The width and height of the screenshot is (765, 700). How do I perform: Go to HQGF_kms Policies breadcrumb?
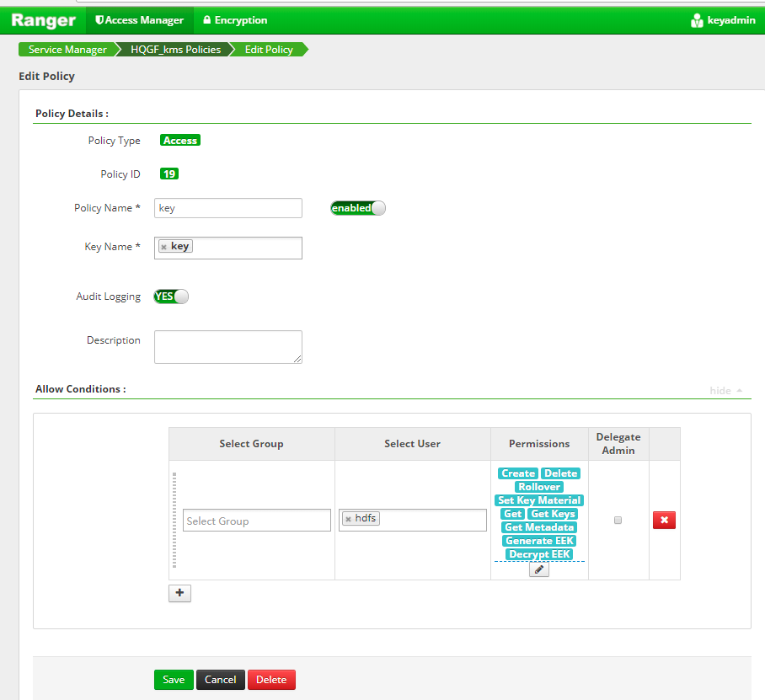(x=175, y=49)
